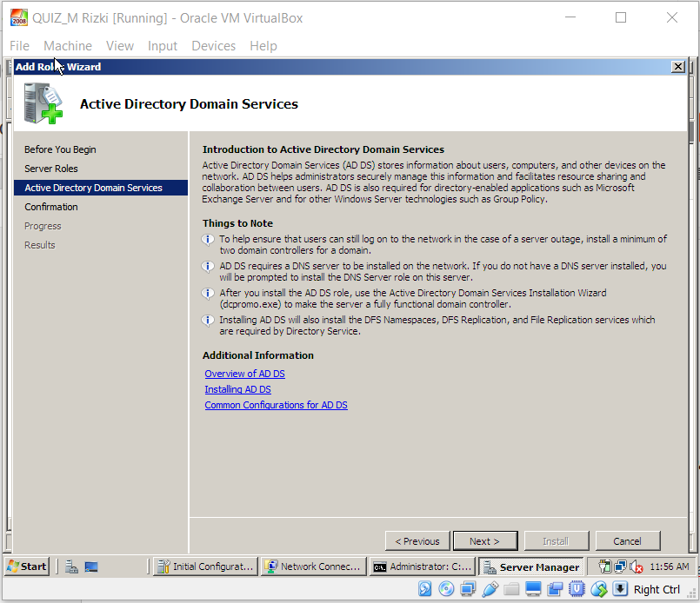Click the Show Desktop quick launch icon
This screenshot has width=700, height=603.
coord(91,567)
